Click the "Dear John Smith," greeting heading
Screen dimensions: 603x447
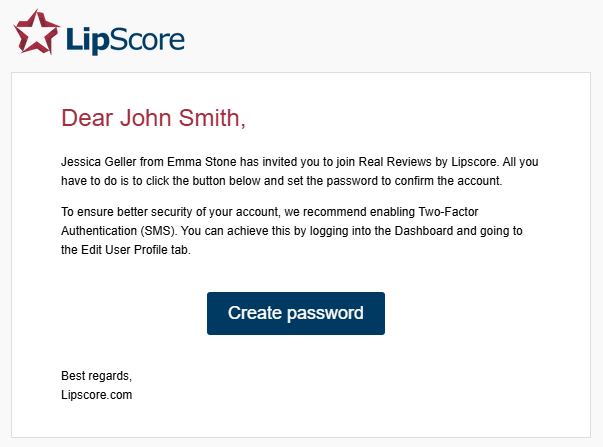pos(153,117)
